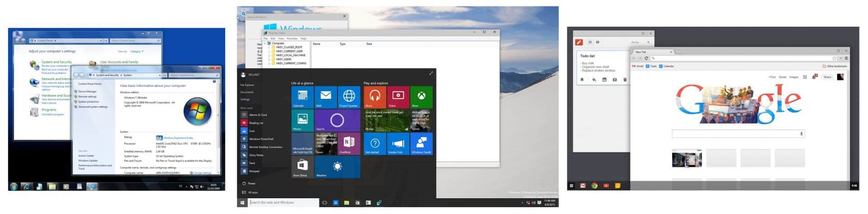This screenshot has height=214, width=868.
Task: Click the Project Spartan browser tile
Action: click(349, 97)
